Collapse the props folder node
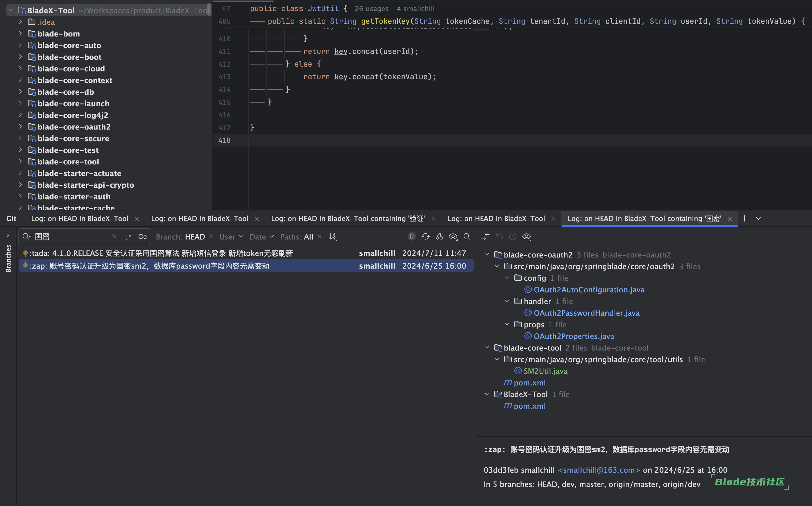 [x=507, y=324]
